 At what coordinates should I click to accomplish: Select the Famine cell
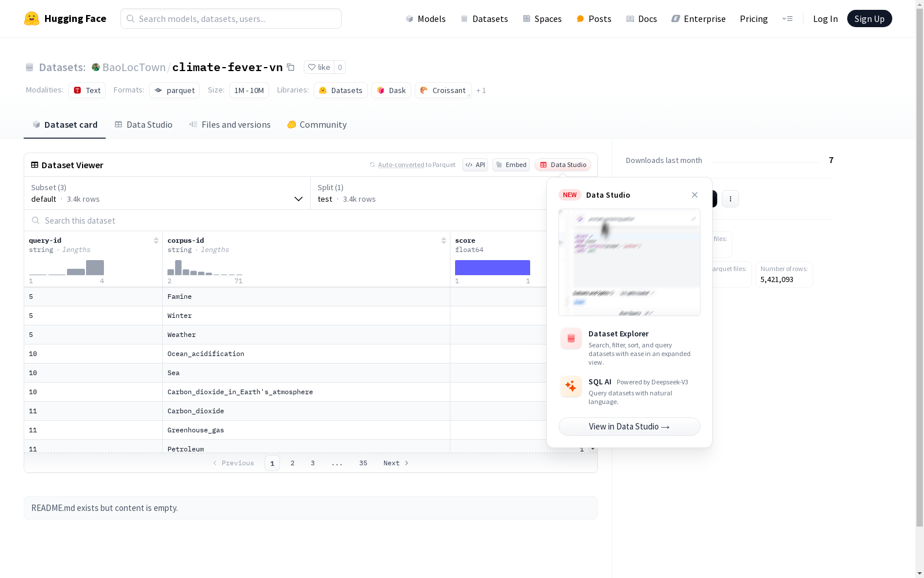pyautogui.click(x=306, y=297)
